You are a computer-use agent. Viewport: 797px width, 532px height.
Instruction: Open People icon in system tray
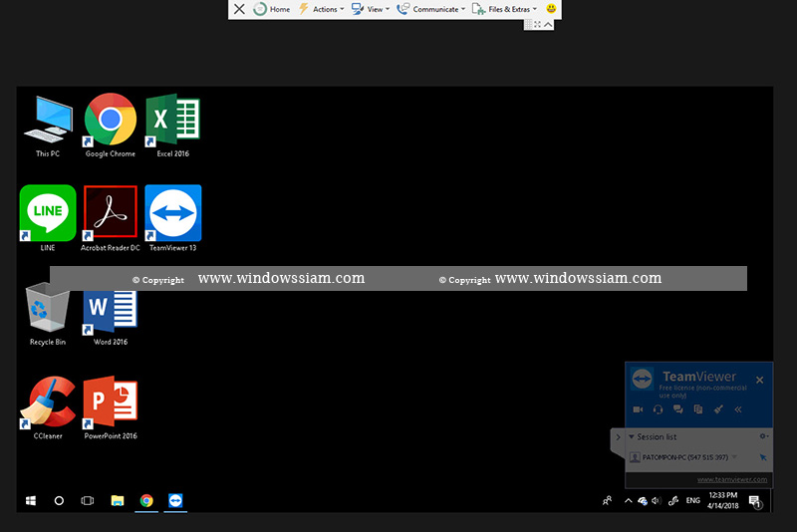click(x=608, y=501)
